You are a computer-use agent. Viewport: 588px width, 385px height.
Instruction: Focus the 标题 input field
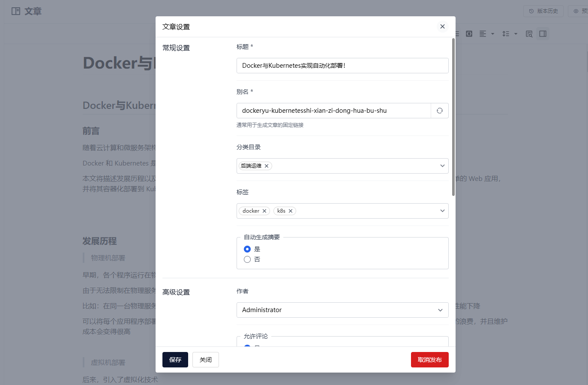tap(342, 66)
